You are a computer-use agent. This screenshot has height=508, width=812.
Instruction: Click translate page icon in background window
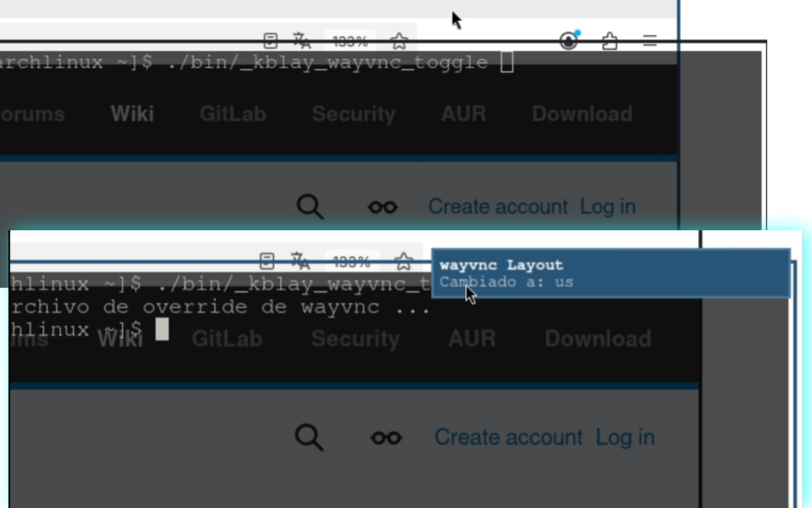[x=302, y=41]
